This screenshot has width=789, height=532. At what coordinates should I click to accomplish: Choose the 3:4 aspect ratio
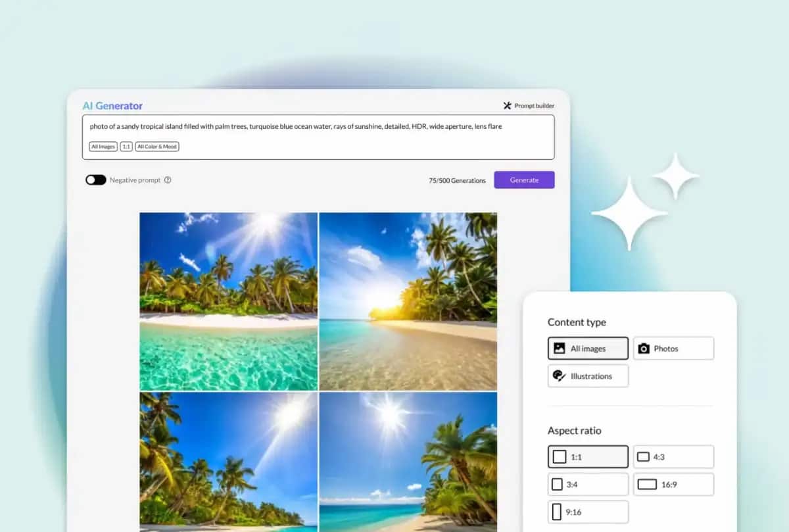588,484
